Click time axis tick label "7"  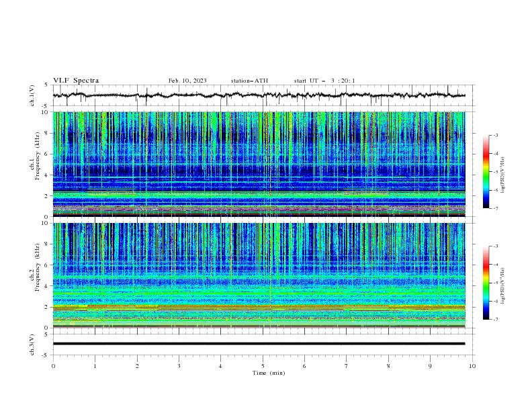pos(346,366)
